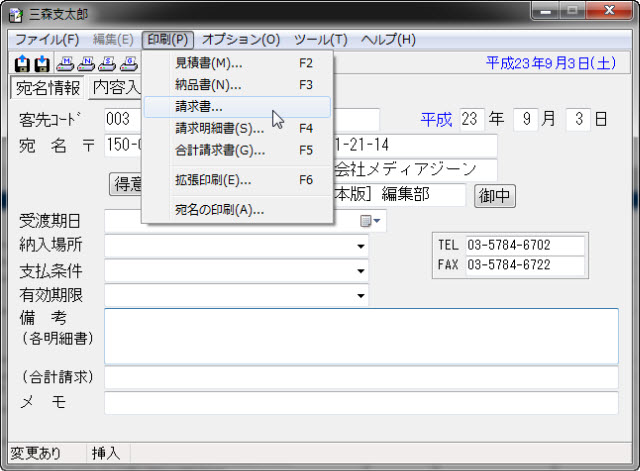Click the save-to-disk toolbar icon
The image size is (640, 471).
(42, 63)
